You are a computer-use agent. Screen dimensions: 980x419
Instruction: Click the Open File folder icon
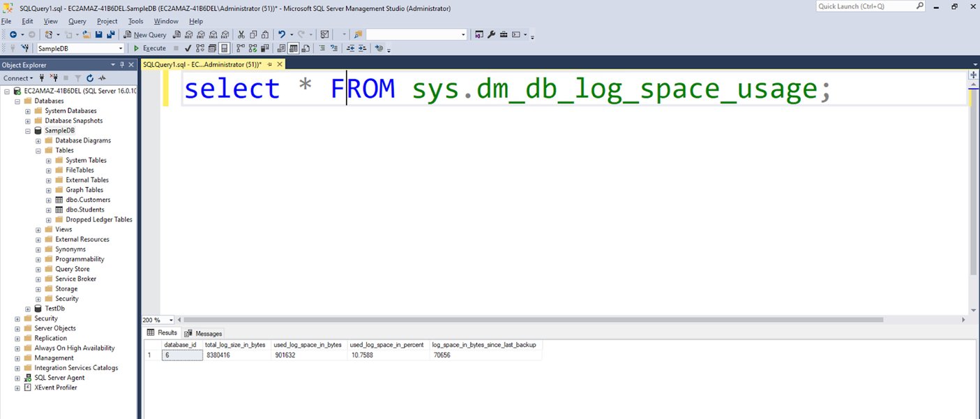pyautogui.click(x=86, y=34)
